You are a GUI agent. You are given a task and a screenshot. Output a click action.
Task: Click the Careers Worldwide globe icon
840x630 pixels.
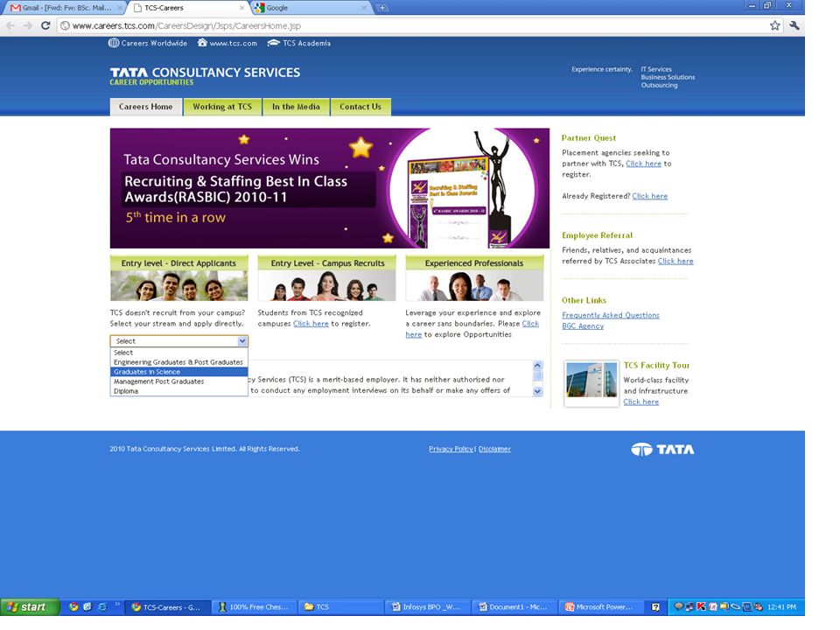(114, 43)
